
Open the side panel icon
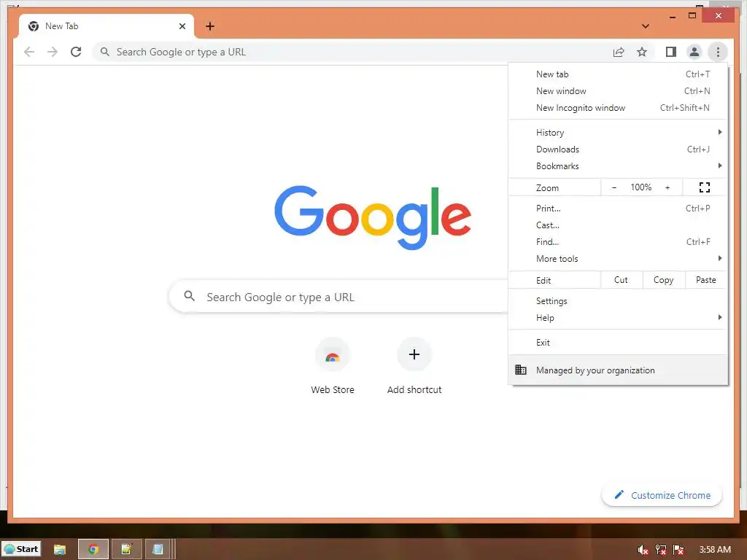coord(671,52)
